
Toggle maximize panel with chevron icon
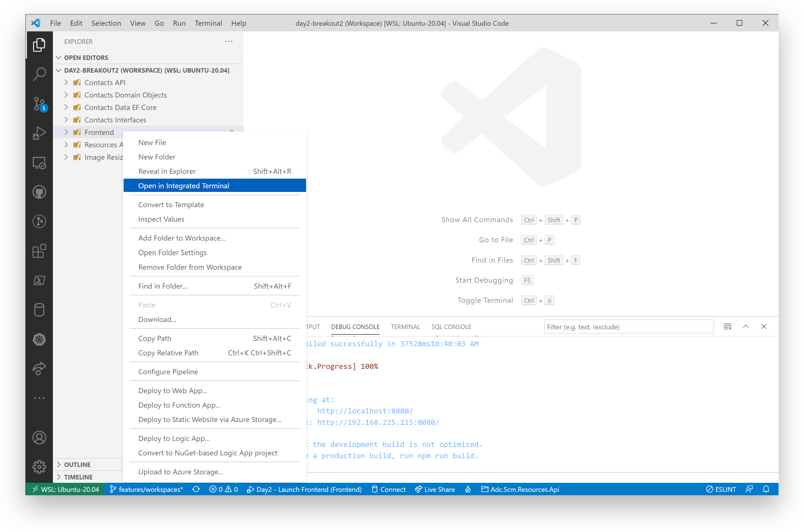(x=746, y=326)
